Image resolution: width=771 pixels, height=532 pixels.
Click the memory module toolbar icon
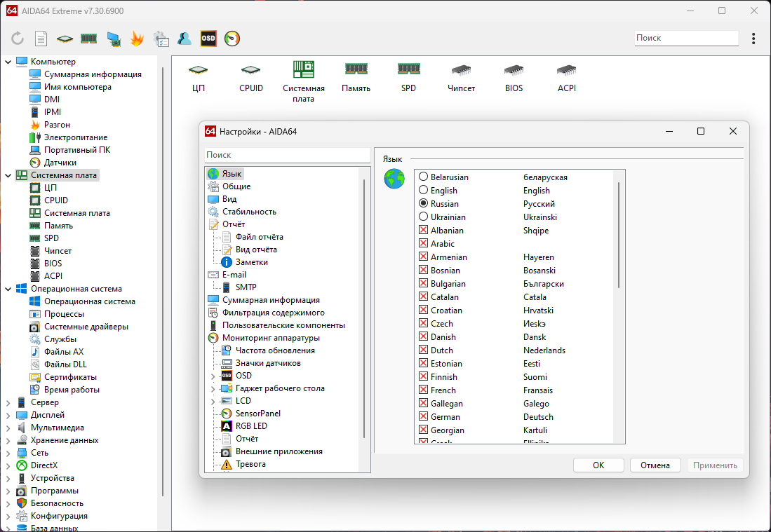88,39
